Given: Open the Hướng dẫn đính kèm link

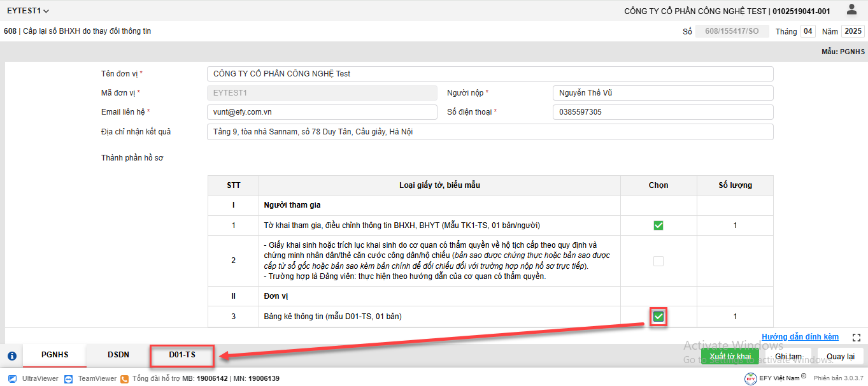Looking at the screenshot, I should (x=800, y=337).
